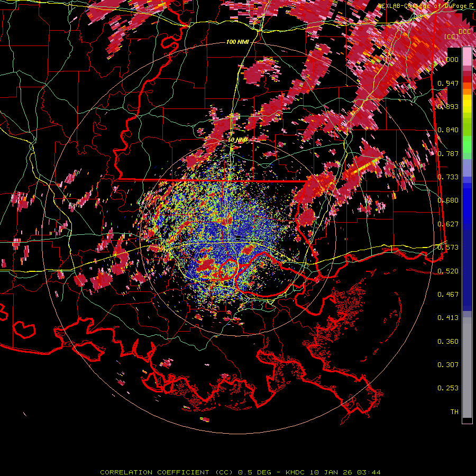This screenshot has width=476, height=476.
Task: Select the 0.787 legend value
Action: 448,153
